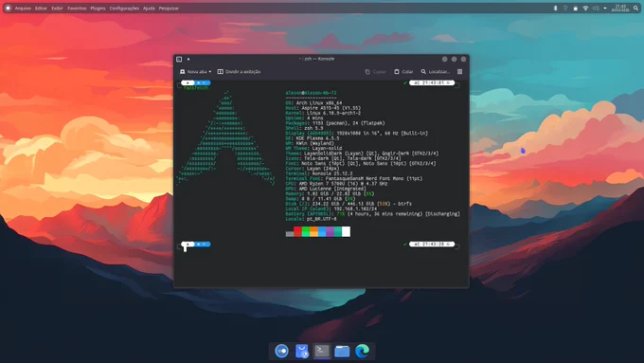This screenshot has width=644, height=363.
Task: Launch Microsoft Edge from dock
Action: pos(362,351)
